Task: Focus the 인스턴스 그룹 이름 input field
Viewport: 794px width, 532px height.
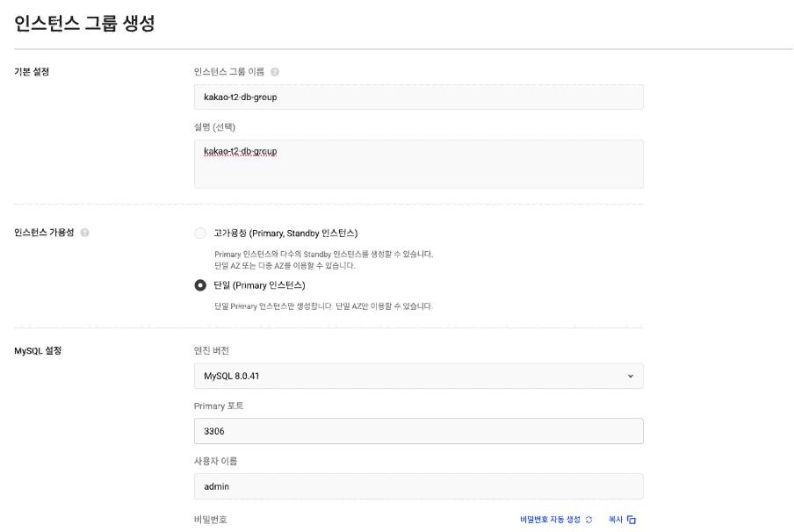Action: pyautogui.click(x=419, y=97)
